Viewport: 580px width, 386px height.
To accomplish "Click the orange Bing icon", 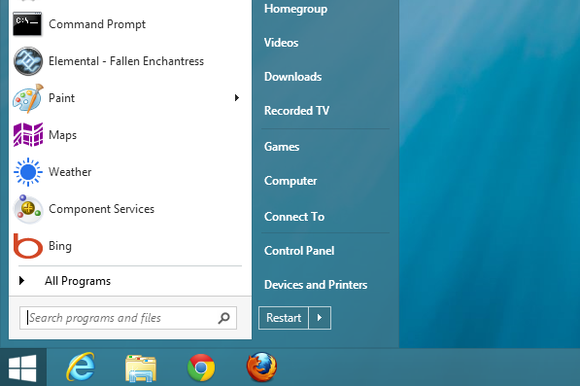I will coord(28,246).
